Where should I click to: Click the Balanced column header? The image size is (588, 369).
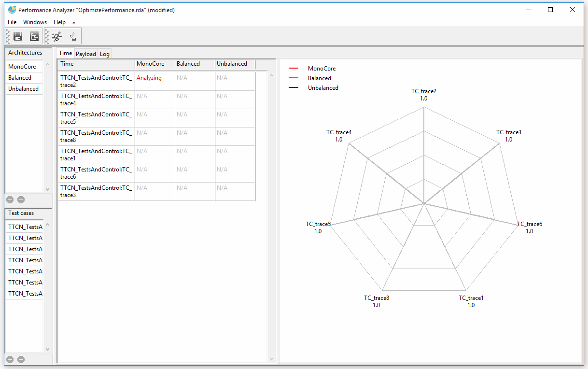tap(188, 64)
